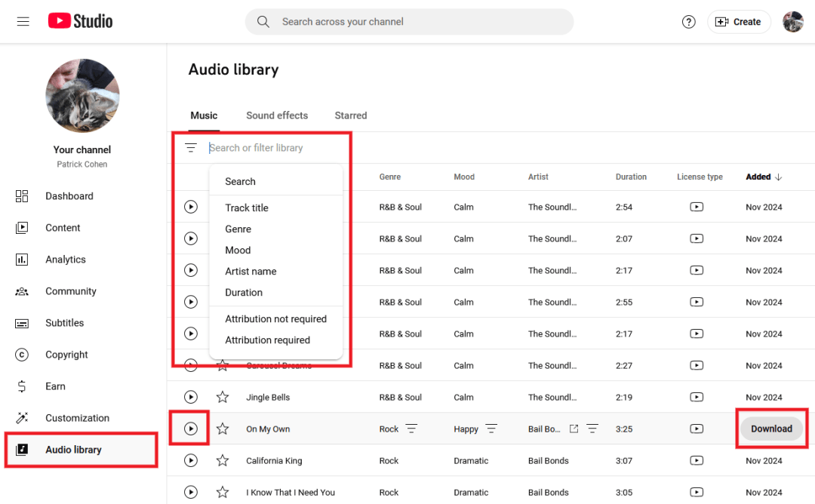The width and height of the screenshot is (815, 504).
Task: Star the California King track
Action: click(x=223, y=460)
